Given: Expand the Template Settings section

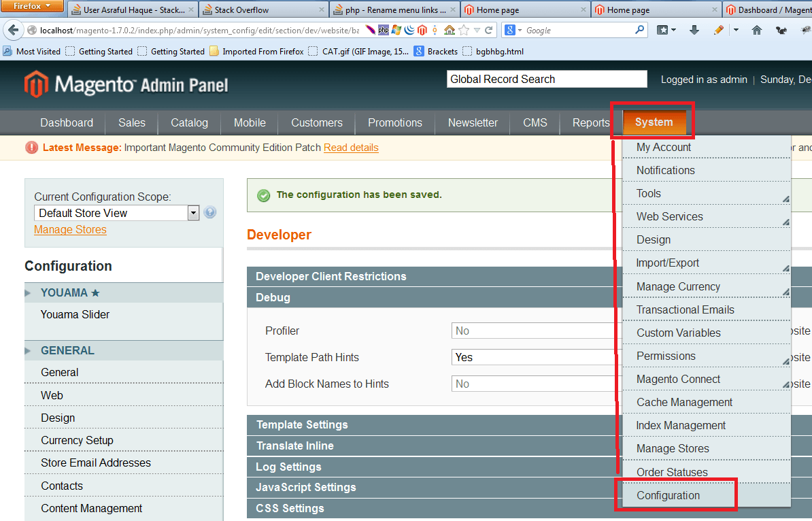Looking at the screenshot, I should point(302,424).
